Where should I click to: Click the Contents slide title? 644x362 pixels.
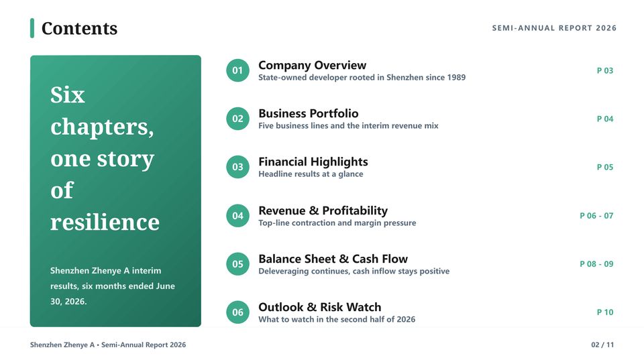click(x=79, y=28)
